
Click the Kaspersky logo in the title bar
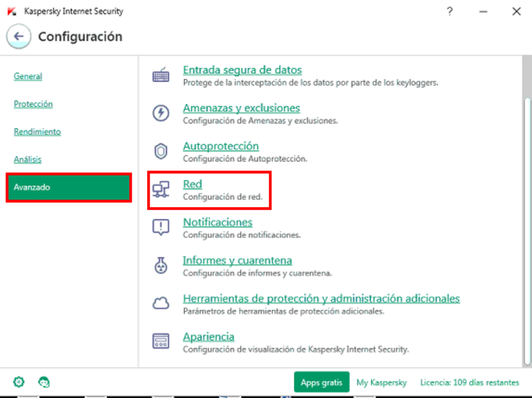point(12,11)
